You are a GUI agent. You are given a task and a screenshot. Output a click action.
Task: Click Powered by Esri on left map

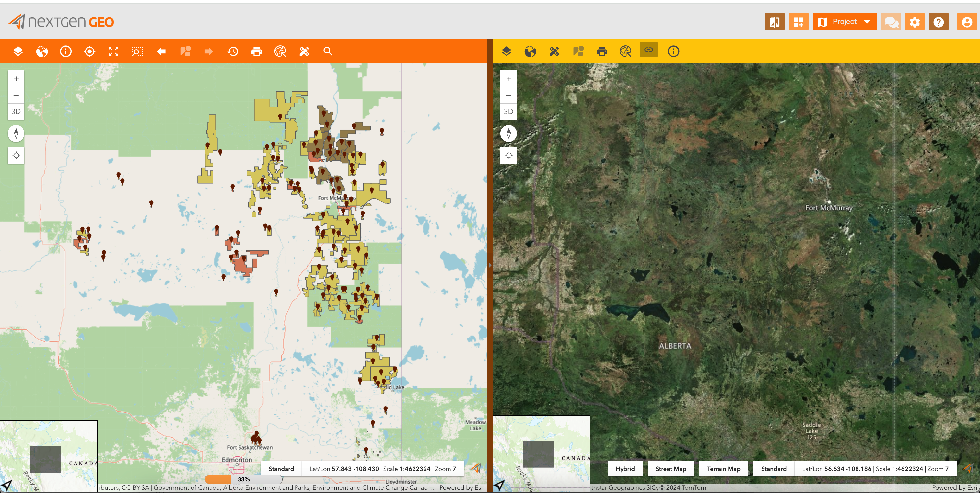[462, 488]
